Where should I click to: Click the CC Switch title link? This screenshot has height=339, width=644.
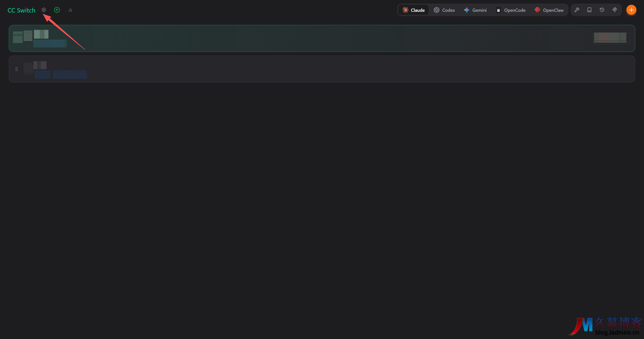[x=21, y=10]
